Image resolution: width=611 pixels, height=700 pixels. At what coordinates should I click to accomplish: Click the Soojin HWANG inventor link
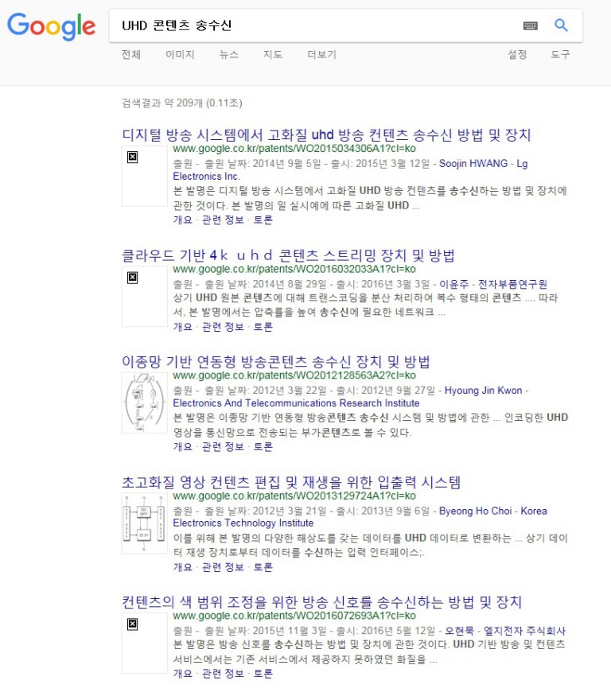473,163
